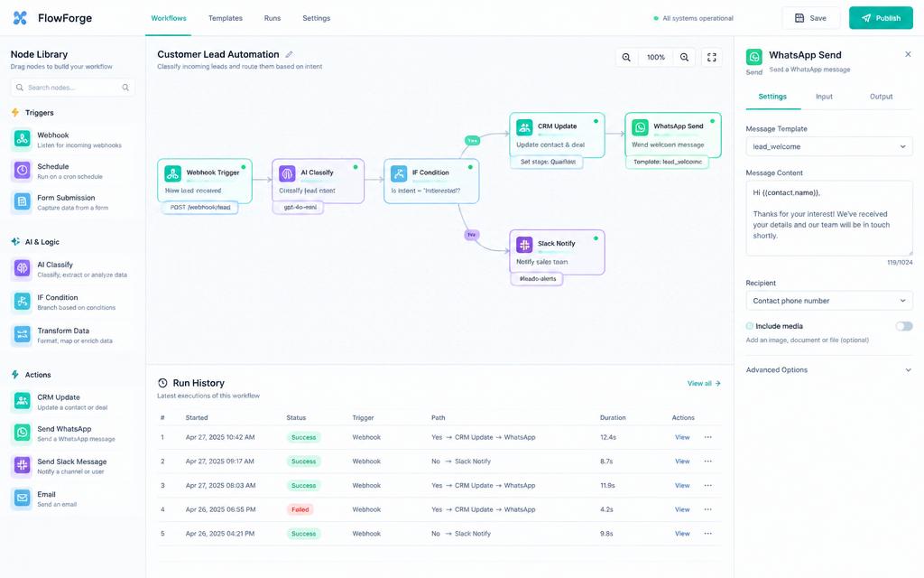
Task: Expand Advanced Options section
Action: [x=829, y=369]
